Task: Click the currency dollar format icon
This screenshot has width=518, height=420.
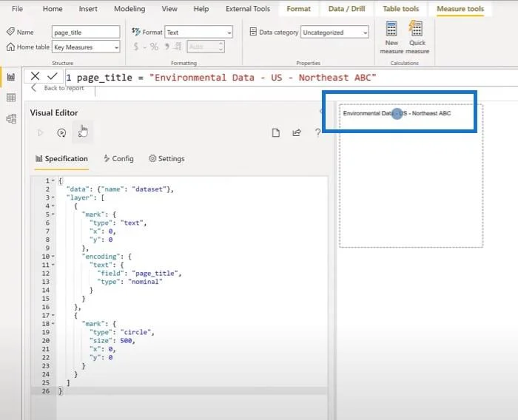Action: 135,47
